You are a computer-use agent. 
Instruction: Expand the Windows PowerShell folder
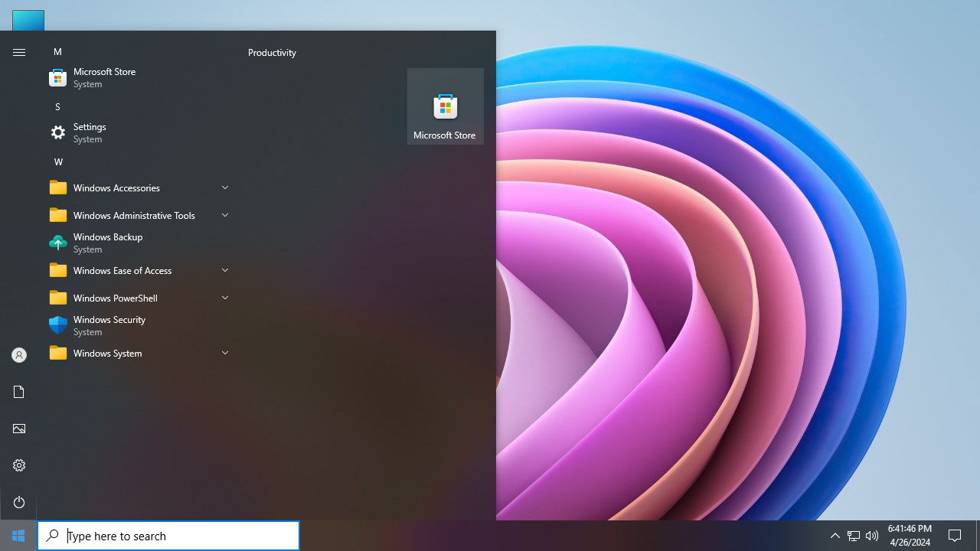click(x=139, y=298)
